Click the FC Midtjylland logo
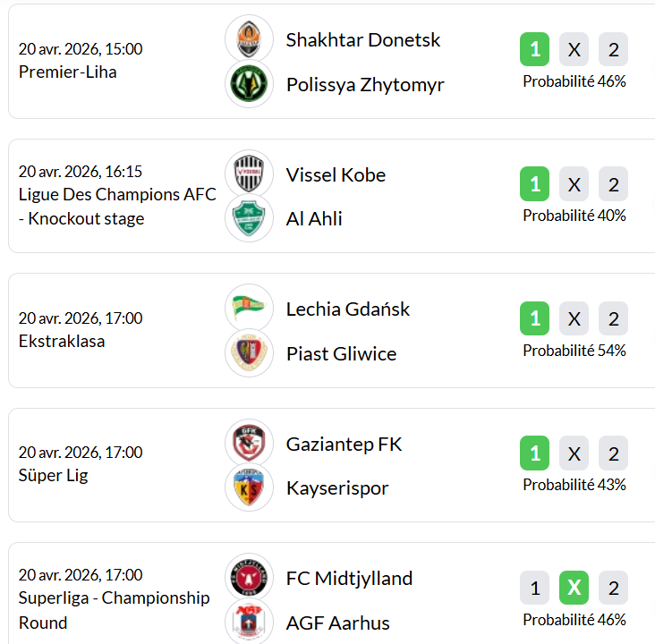The width and height of the screenshot is (655, 644). tap(249, 578)
